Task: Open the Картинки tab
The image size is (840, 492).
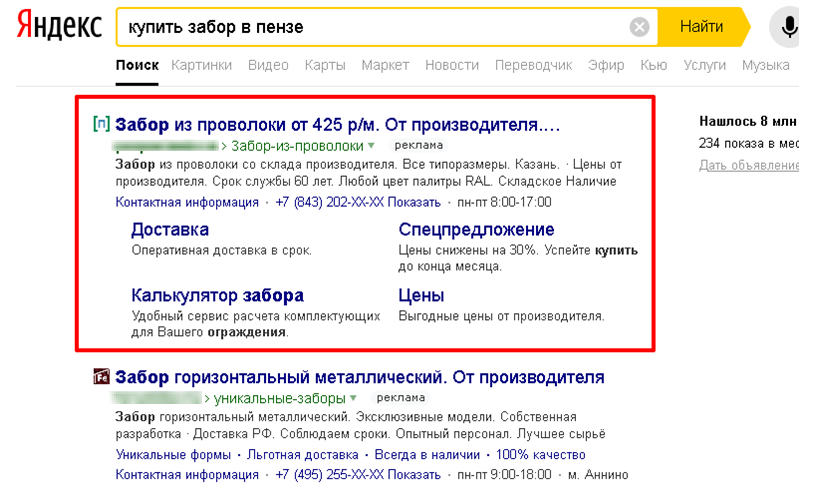Action: 201,65
